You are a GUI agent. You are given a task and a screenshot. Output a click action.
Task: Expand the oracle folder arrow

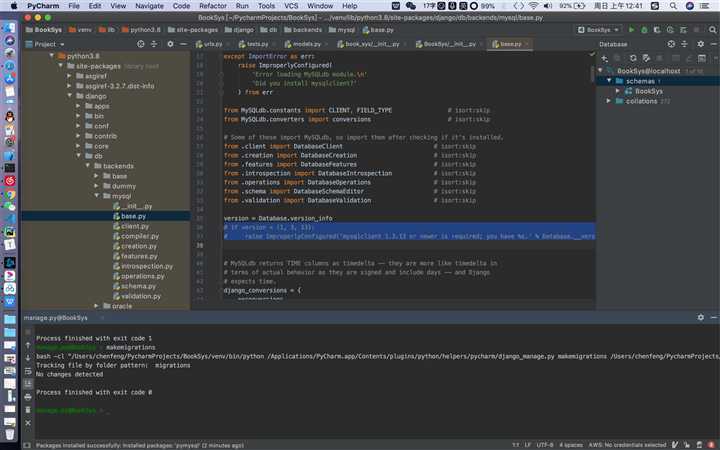pyautogui.click(x=96, y=306)
